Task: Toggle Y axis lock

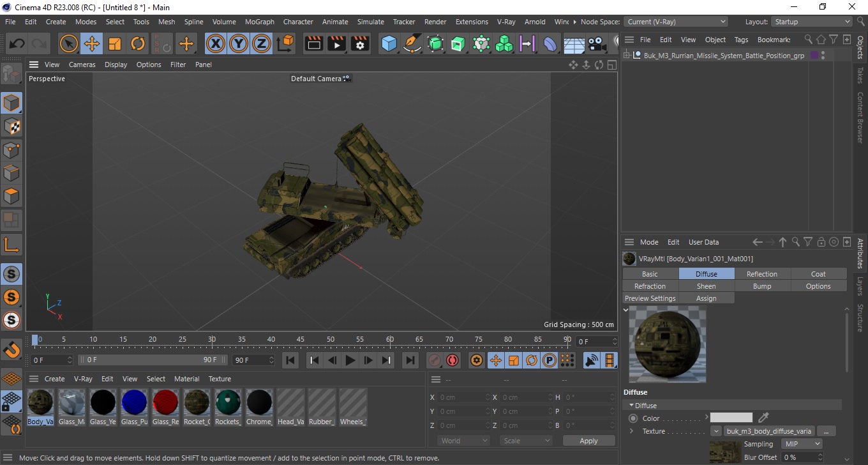Action: (x=239, y=44)
